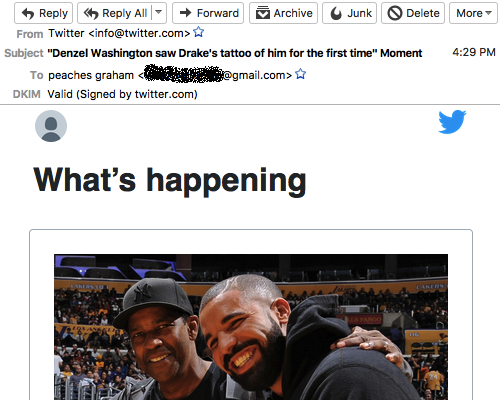Click the DKIM Valid signature text
This screenshot has height=400, width=500.
tap(122, 94)
